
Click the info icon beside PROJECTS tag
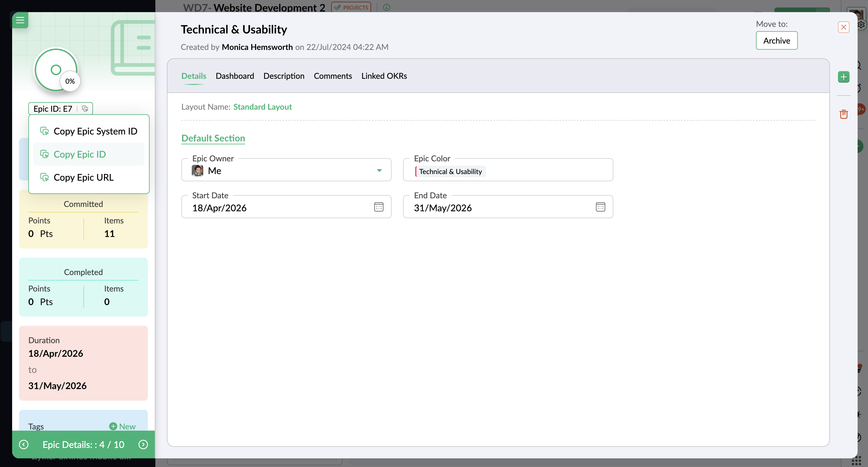tap(386, 8)
